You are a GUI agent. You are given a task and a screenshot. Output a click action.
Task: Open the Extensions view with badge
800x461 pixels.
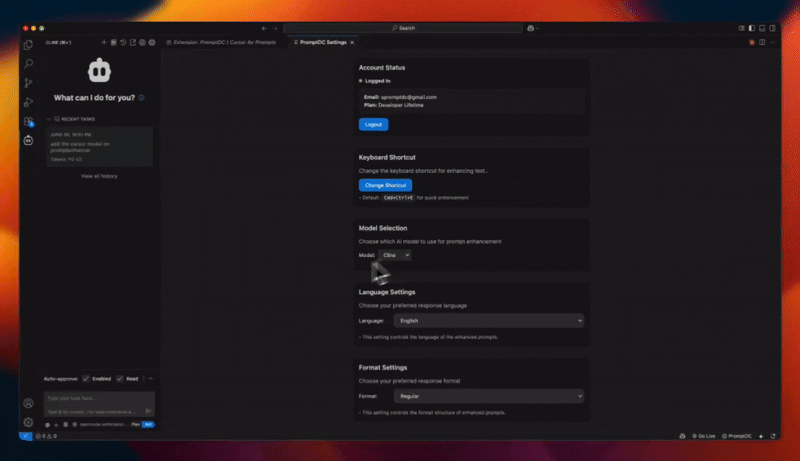(28, 121)
